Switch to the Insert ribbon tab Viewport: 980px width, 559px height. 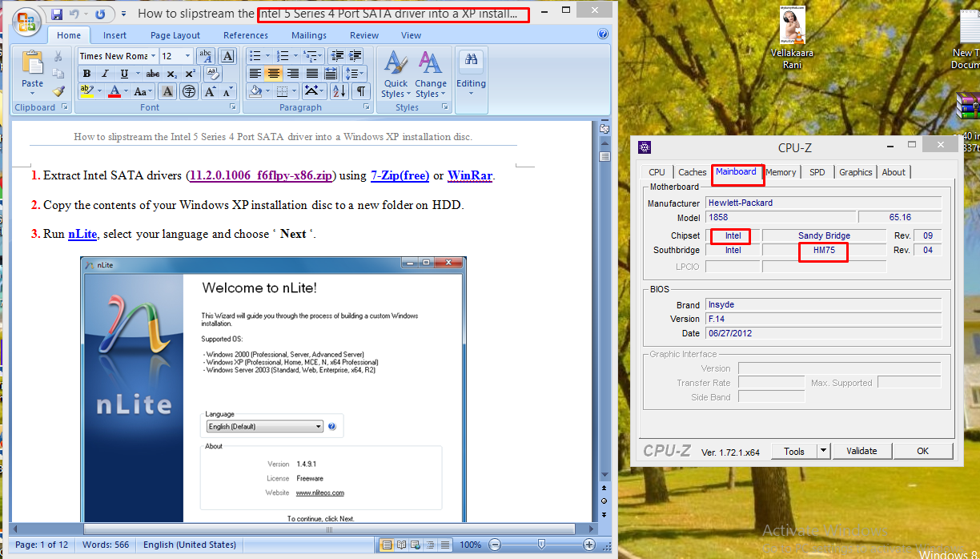pyautogui.click(x=114, y=35)
